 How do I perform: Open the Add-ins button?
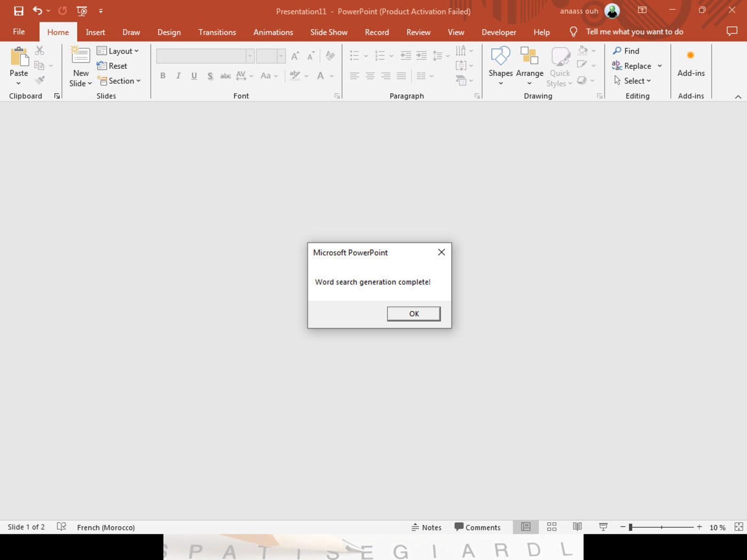[x=691, y=63]
